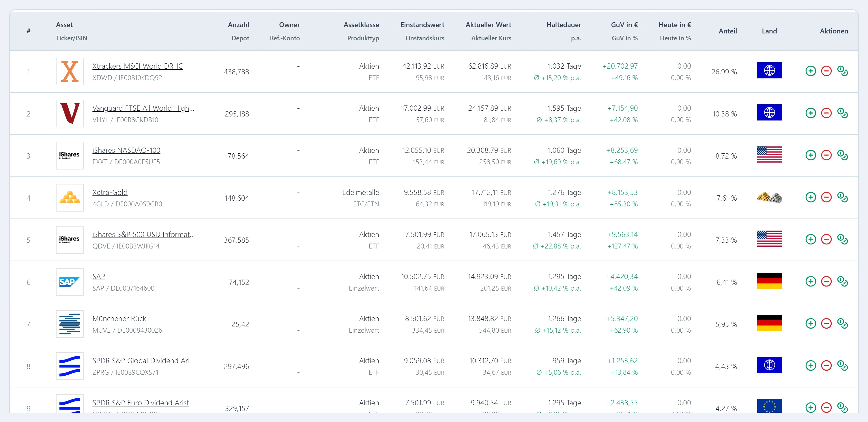Click the US flag in the iShares NASDAQ-100 row

coord(769,155)
